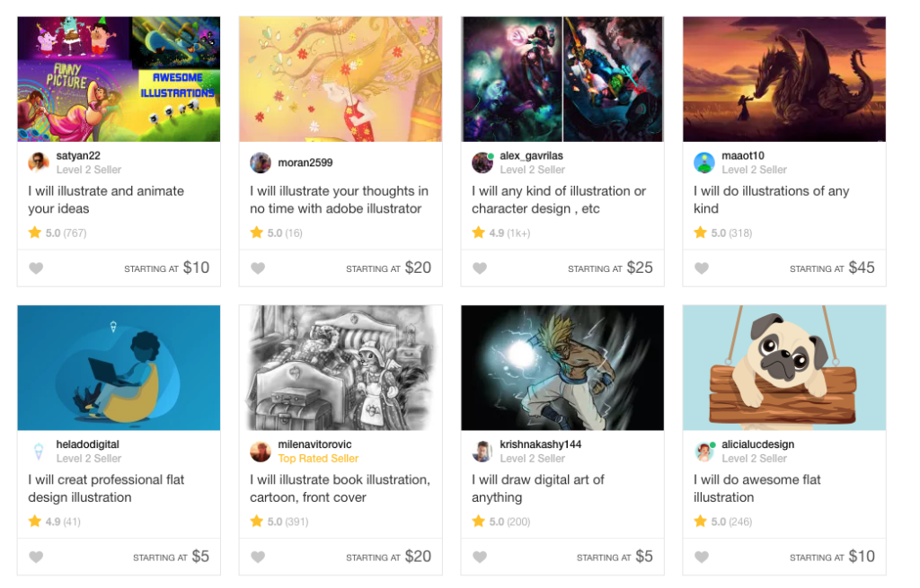Like maaot10's gig via heart icon

[x=702, y=268]
